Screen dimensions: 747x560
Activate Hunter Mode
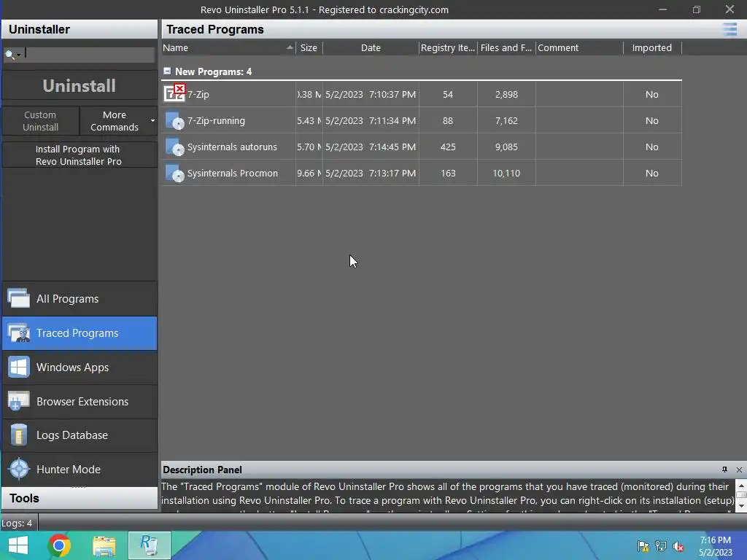(79, 469)
